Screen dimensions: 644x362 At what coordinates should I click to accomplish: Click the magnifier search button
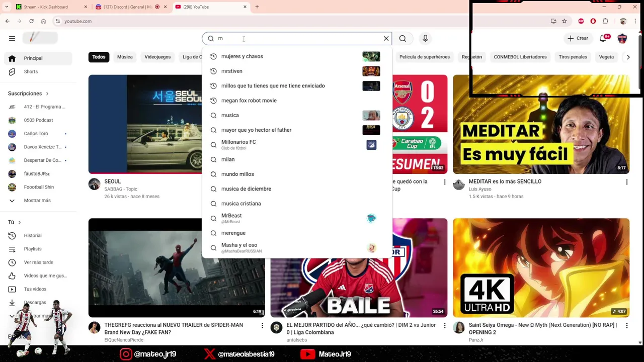pos(403,38)
